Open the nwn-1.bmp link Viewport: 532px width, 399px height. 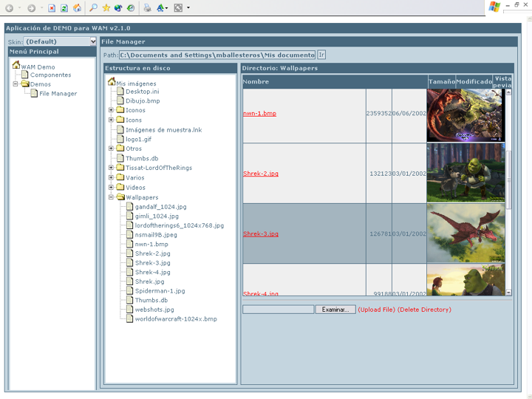(259, 113)
